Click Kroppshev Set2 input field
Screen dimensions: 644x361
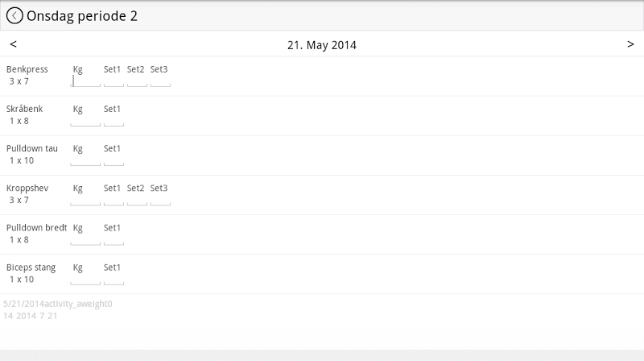[x=137, y=199]
